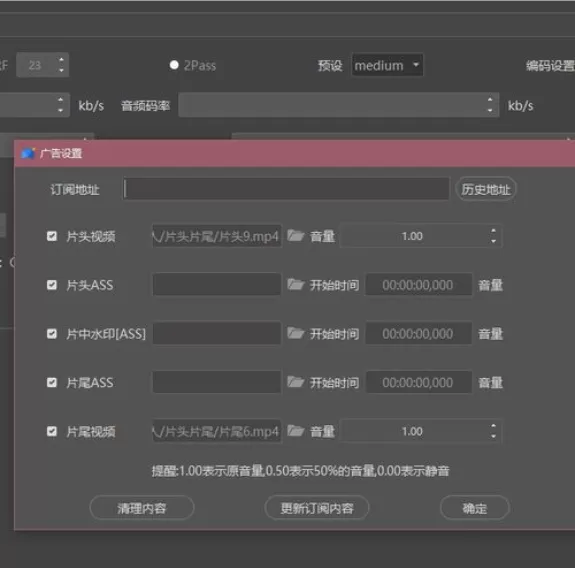Increase 音频码率 value with up arrow
575x568 pixels.
pyautogui.click(x=490, y=100)
